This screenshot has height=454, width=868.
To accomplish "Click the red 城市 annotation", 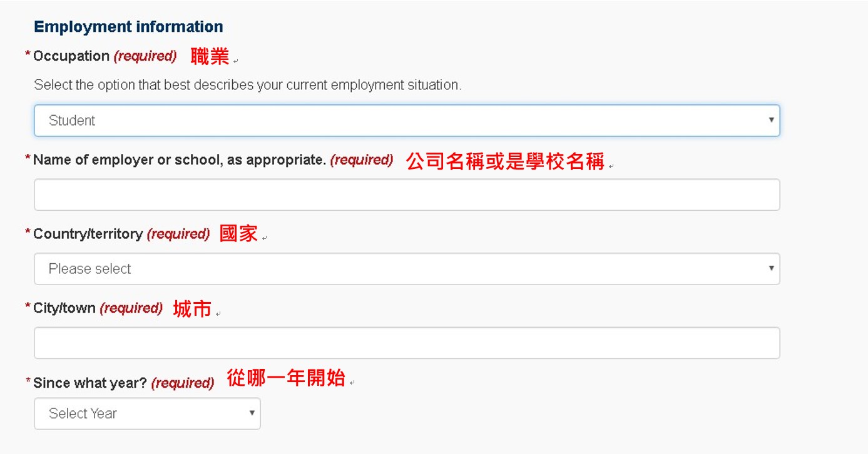I will (x=192, y=309).
